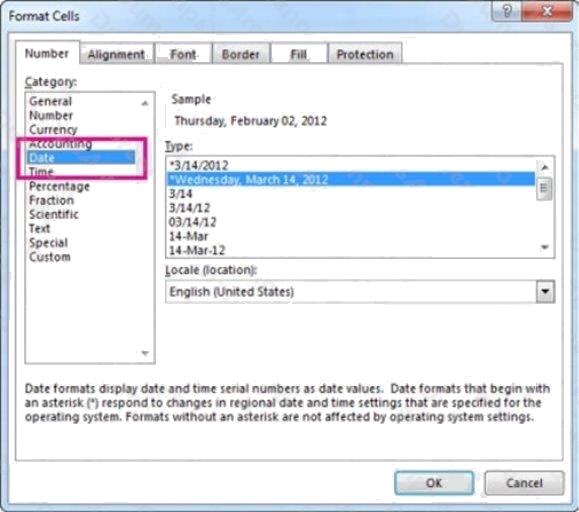This screenshot has width=579, height=512.
Task: Click the Cancel button
Action: (x=524, y=483)
